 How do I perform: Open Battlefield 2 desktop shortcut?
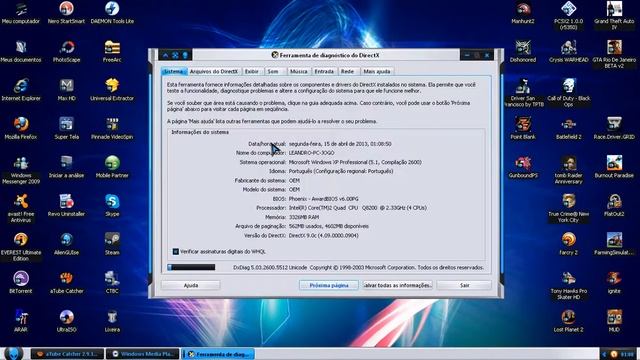coord(568,129)
